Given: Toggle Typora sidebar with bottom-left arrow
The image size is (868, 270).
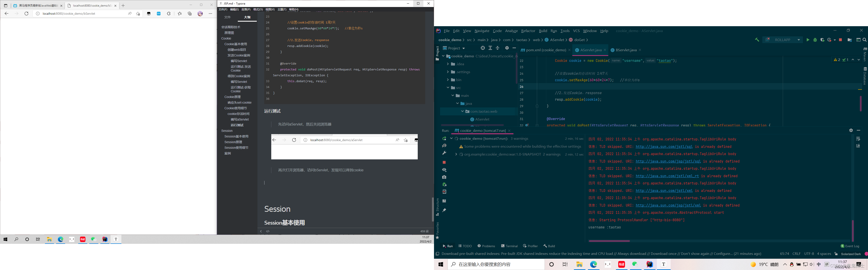Looking at the screenshot, I should click(x=261, y=231).
